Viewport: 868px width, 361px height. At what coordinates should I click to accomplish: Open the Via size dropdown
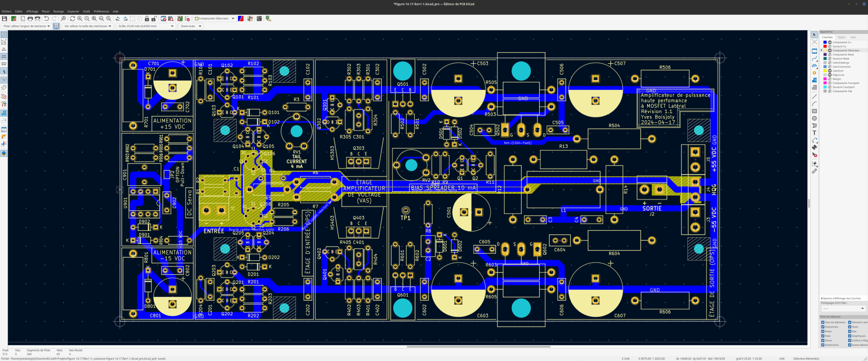pyautogui.click(x=88, y=26)
